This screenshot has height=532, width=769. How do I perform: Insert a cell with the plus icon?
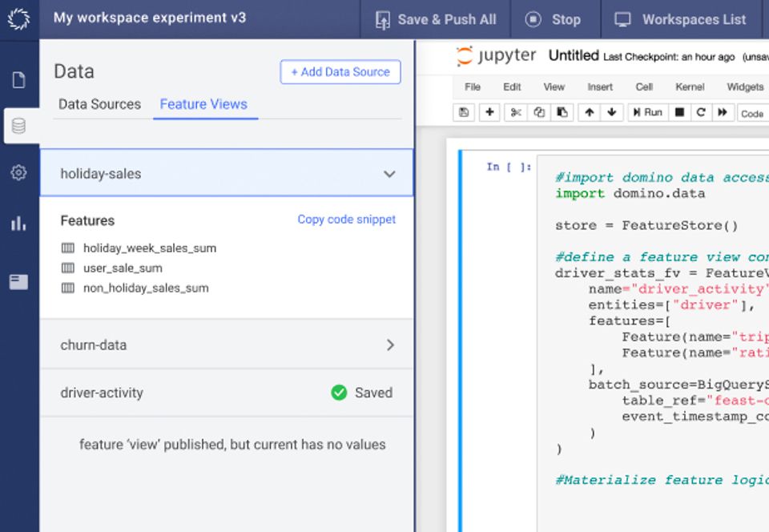coord(489,112)
